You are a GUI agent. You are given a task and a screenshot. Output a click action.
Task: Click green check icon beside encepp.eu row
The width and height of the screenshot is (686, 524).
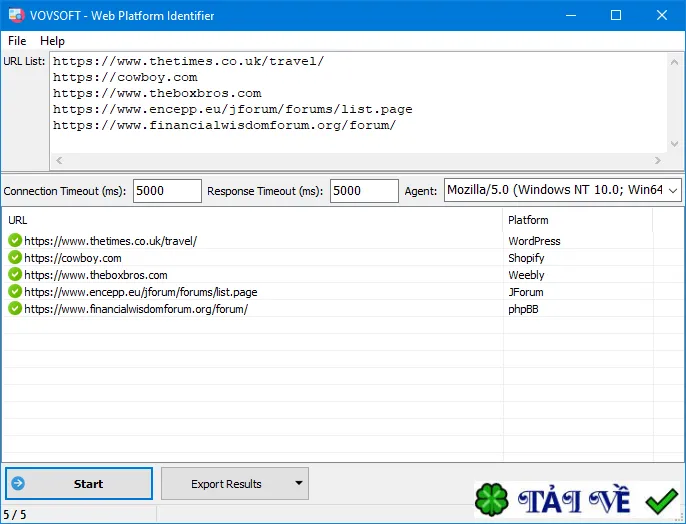[15, 292]
